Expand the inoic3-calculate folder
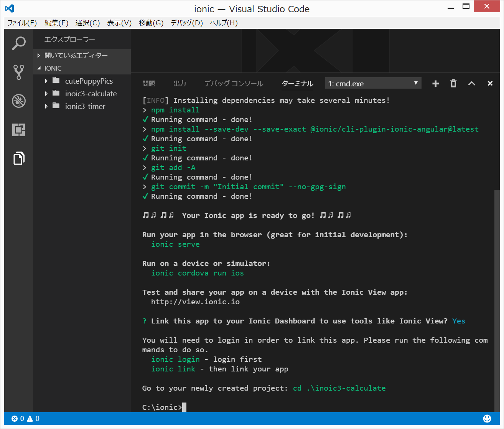The image size is (504, 429). click(x=91, y=94)
